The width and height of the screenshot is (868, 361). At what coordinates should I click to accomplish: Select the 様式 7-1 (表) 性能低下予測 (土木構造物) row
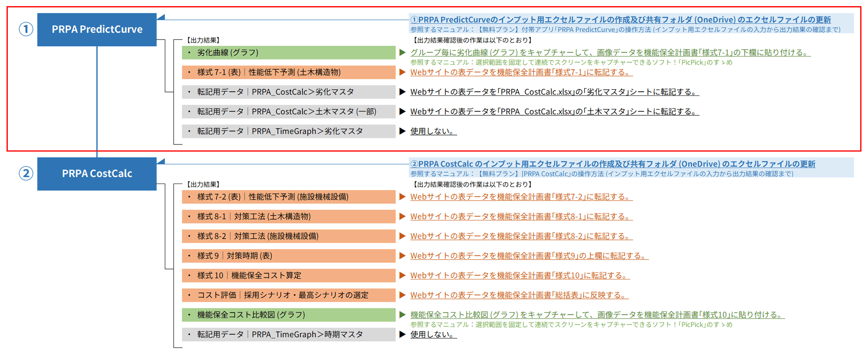pyautogui.click(x=289, y=72)
